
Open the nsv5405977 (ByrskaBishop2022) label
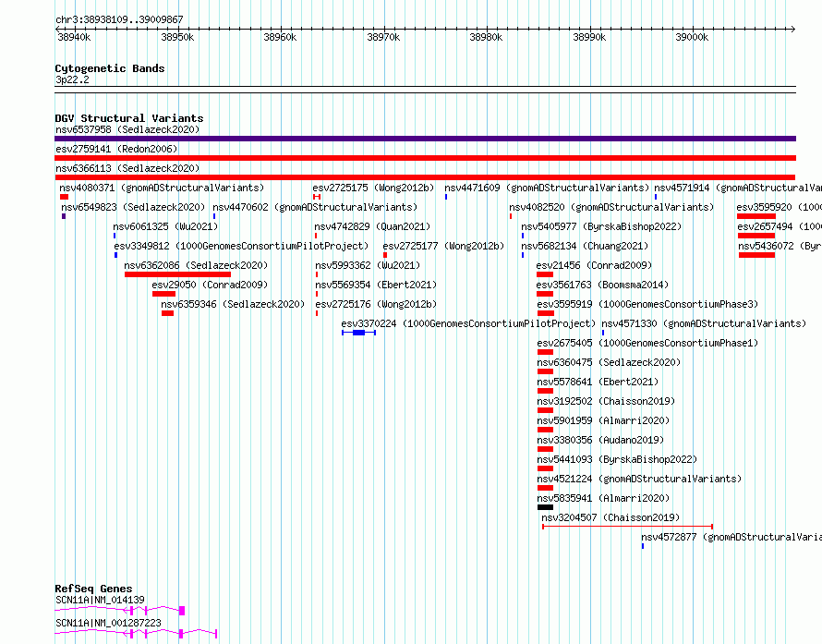coord(601,226)
